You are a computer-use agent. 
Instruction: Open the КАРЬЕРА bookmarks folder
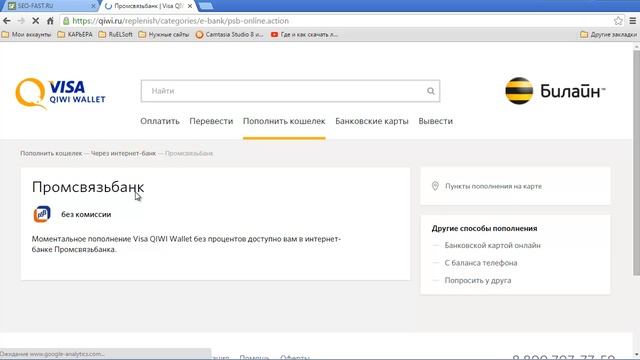point(75,35)
